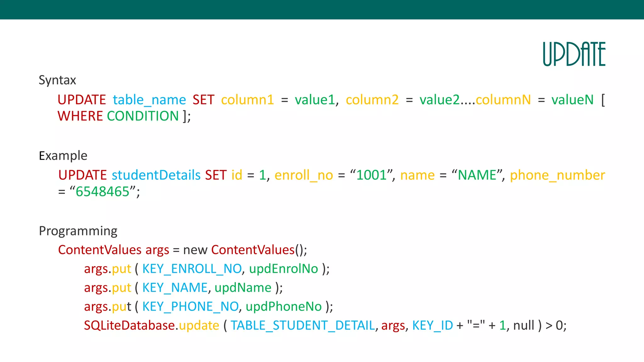644x362 pixels.
Task: Click 'null' in the update call
Action: point(524,325)
